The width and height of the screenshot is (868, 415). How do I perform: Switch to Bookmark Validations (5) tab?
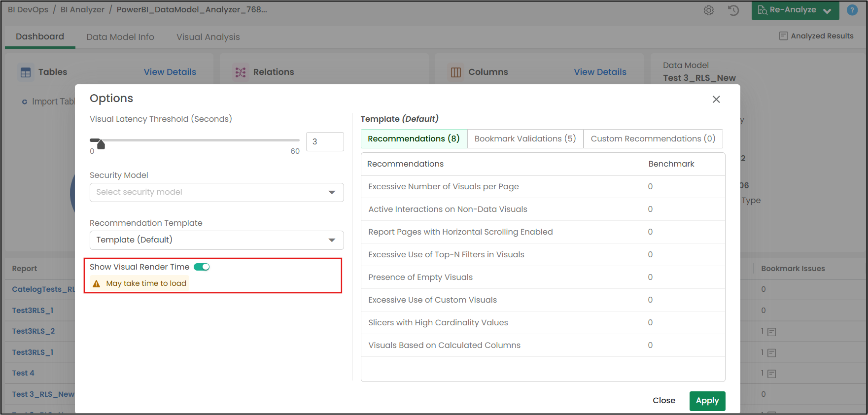pos(525,138)
